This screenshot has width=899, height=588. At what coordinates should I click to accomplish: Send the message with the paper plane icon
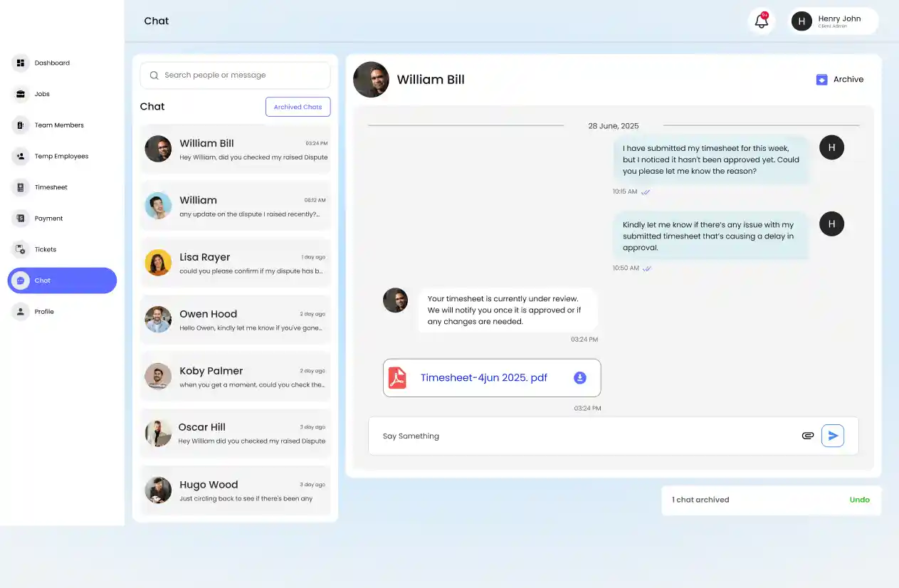pyautogui.click(x=833, y=435)
